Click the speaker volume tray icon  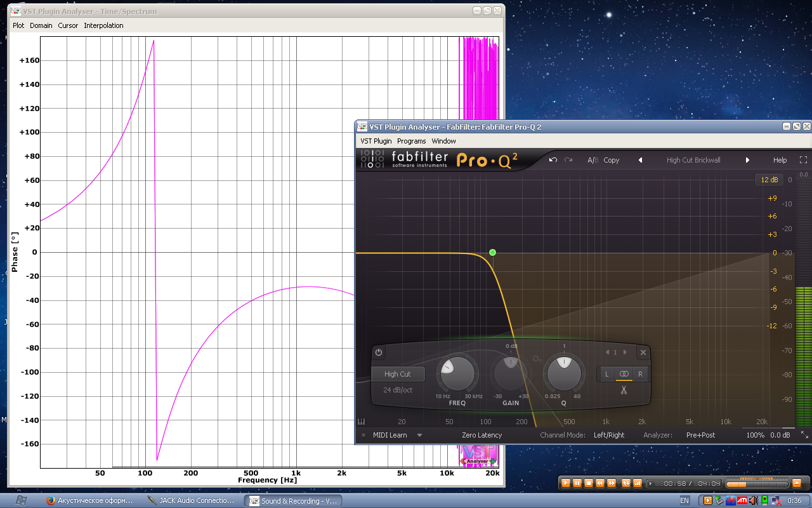[753, 500]
